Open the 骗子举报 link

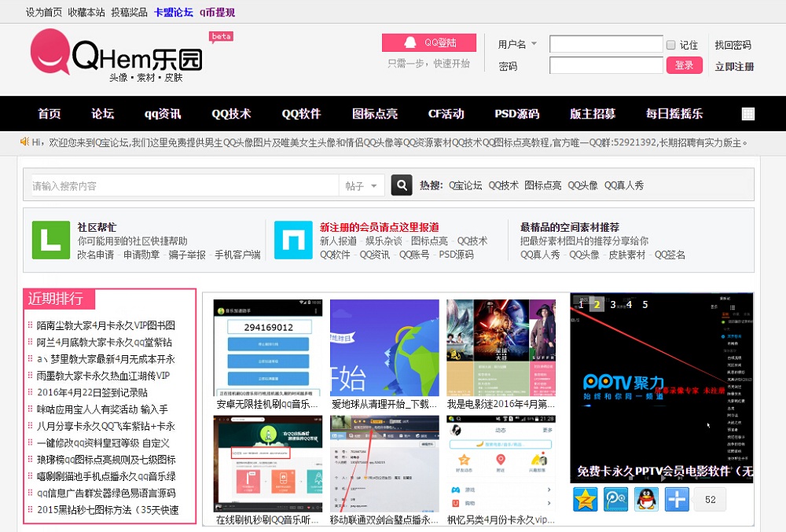(x=187, y=255)
